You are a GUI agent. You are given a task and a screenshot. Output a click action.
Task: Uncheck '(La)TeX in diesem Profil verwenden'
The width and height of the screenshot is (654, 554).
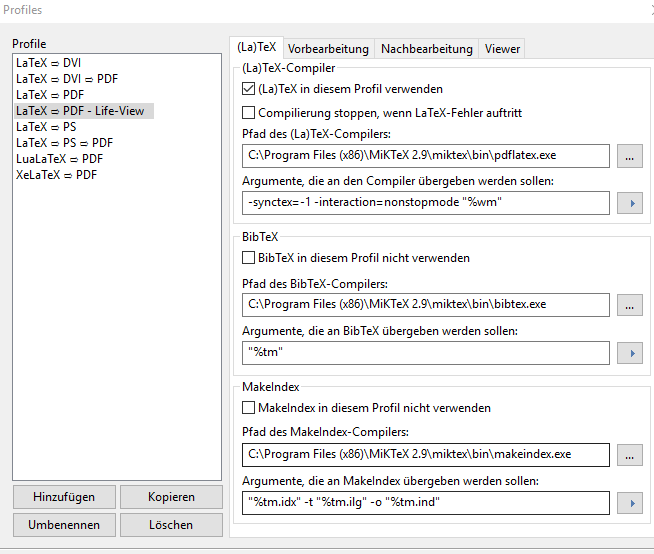coord(249,89)
